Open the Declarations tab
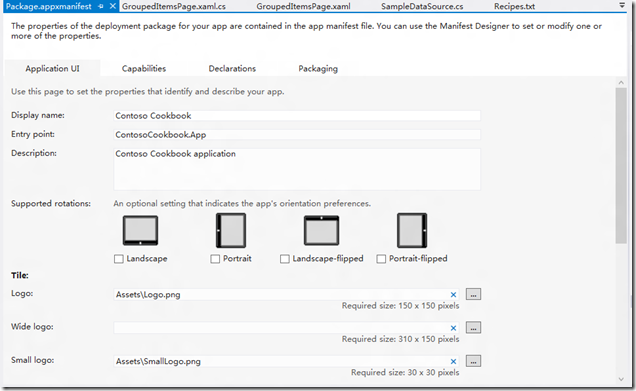The image size is (636, 391). pos(232,69)
